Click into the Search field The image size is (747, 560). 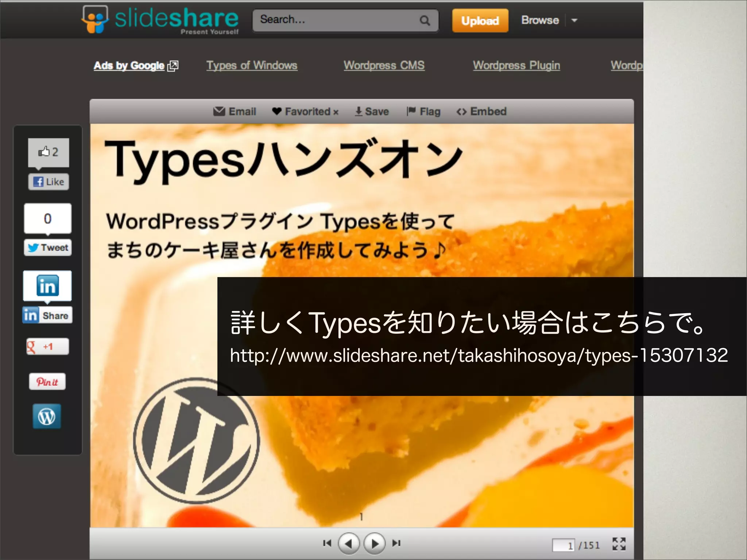click(x=345, y=20)
